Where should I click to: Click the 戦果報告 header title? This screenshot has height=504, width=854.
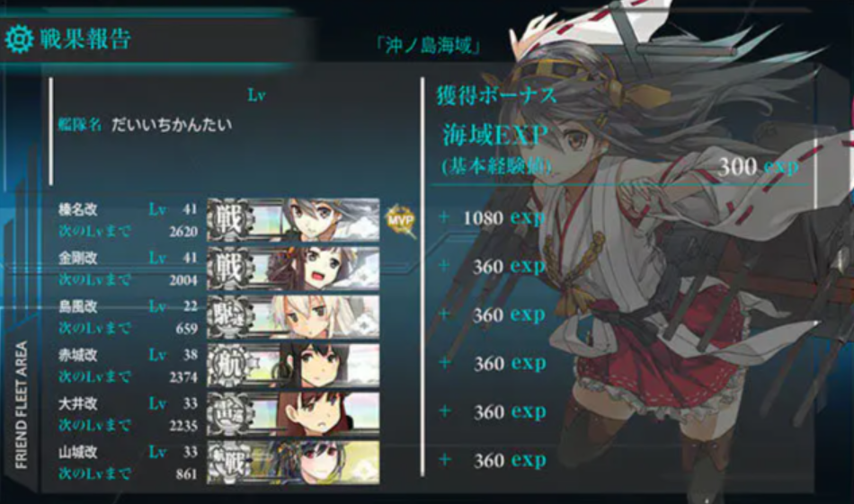point(85,40)
